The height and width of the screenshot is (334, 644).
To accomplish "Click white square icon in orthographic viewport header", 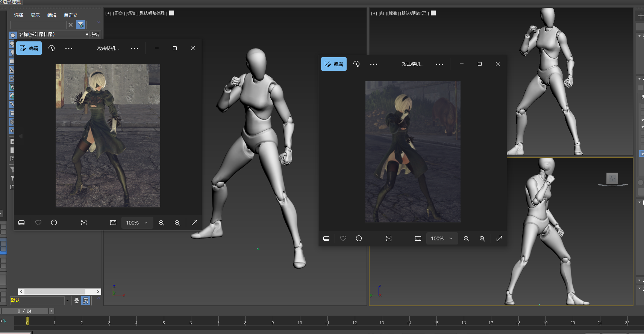I will pyautogui.click(x=172, y=13).
